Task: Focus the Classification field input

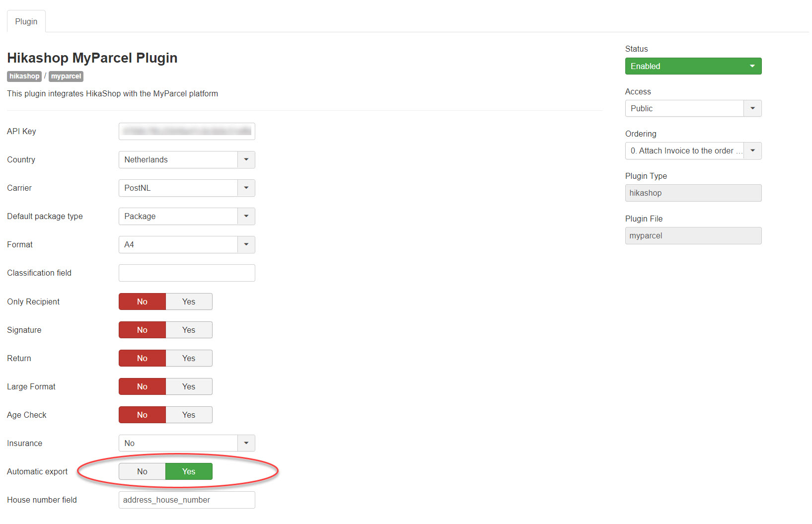Action: click(187, 273)
